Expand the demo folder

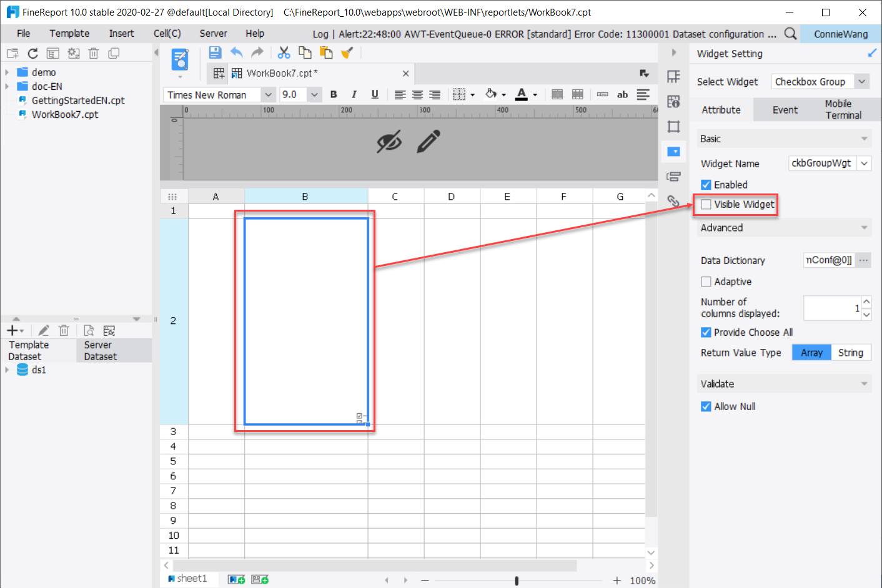7,72
